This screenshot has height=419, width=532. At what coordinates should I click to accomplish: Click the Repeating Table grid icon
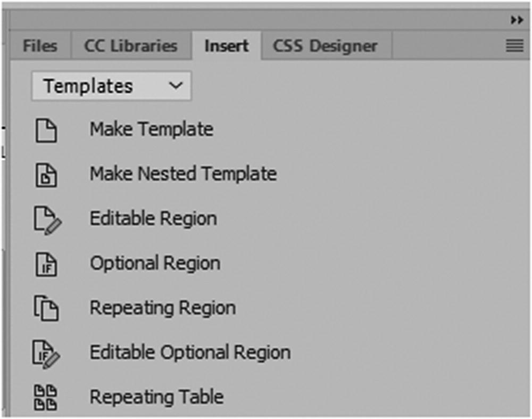[x=47, y=398]
